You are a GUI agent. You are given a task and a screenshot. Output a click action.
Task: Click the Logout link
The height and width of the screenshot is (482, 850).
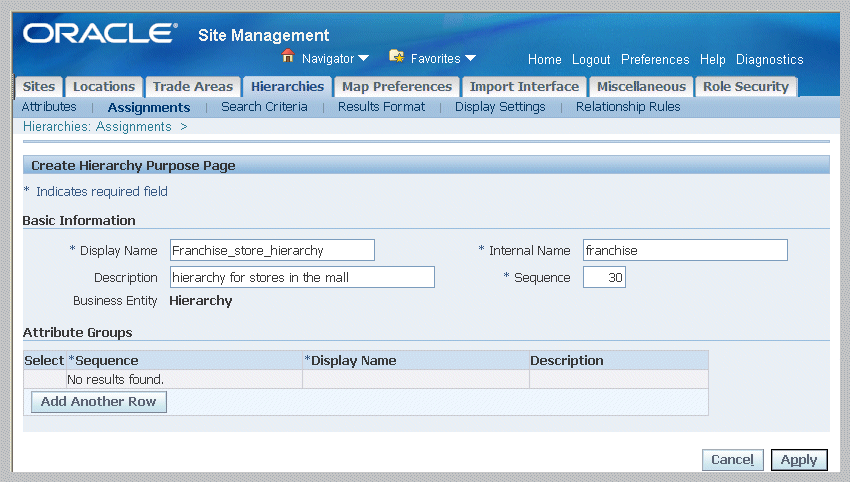[x=591, y=60]
